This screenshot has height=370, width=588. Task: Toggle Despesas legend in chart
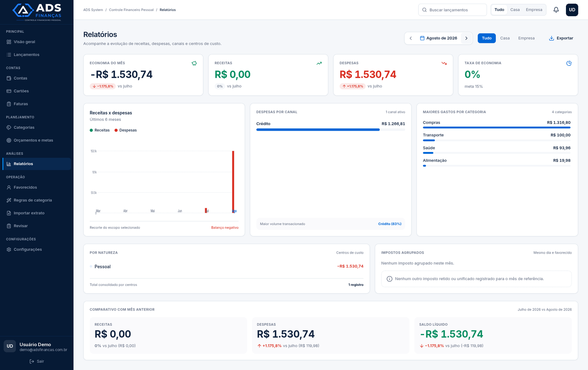click(x=126, y=130)
